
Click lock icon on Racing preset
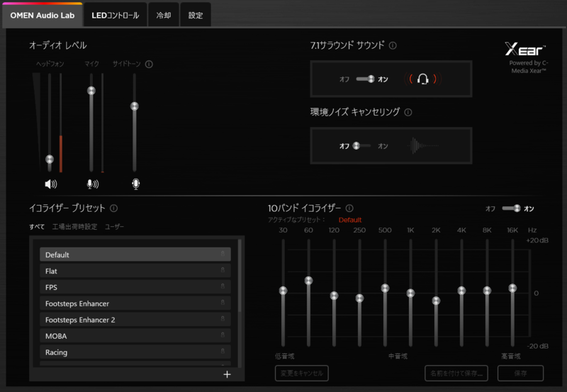[223, 352]
